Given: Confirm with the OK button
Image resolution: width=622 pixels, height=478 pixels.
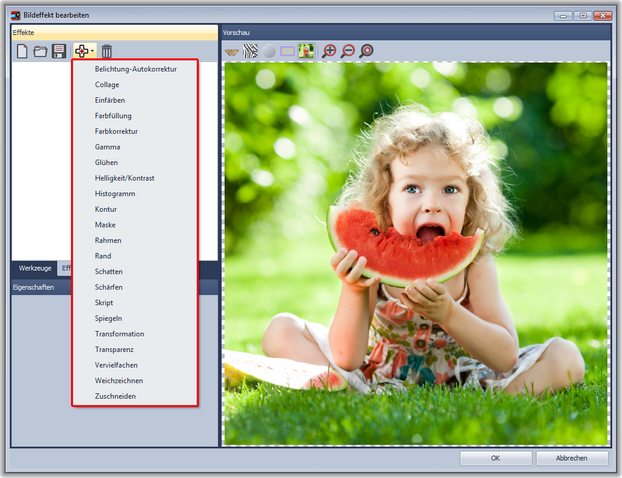Looking at the screenshot, I should [495, 458].
